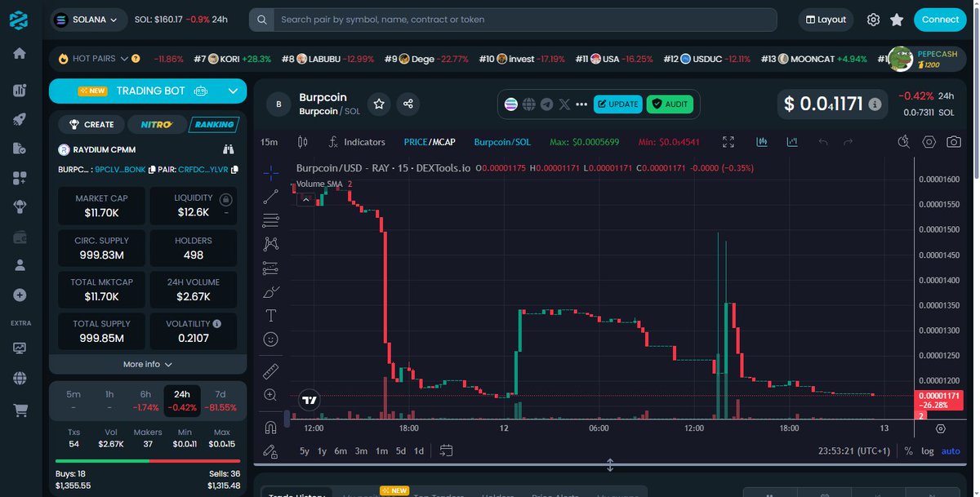Toggle auto scale on chart
This screenshot has height=497, width=980.
(951, 450)
